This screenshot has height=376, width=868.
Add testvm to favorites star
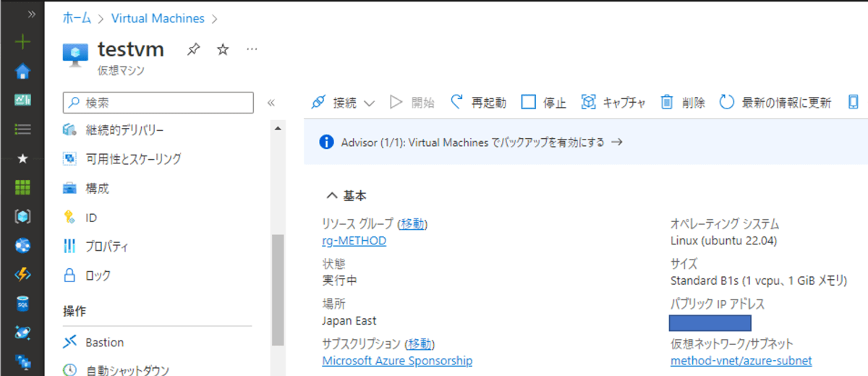click(223, 49)
